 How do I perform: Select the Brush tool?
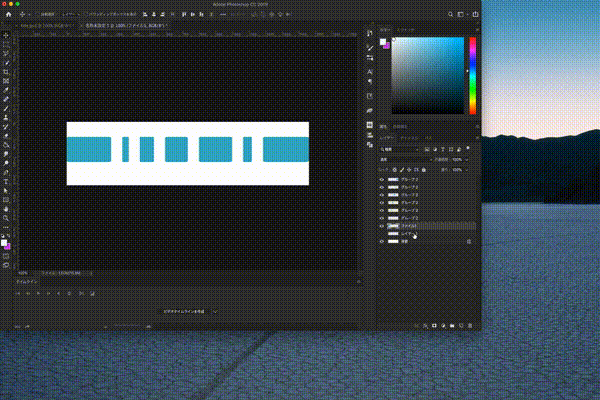7,108
